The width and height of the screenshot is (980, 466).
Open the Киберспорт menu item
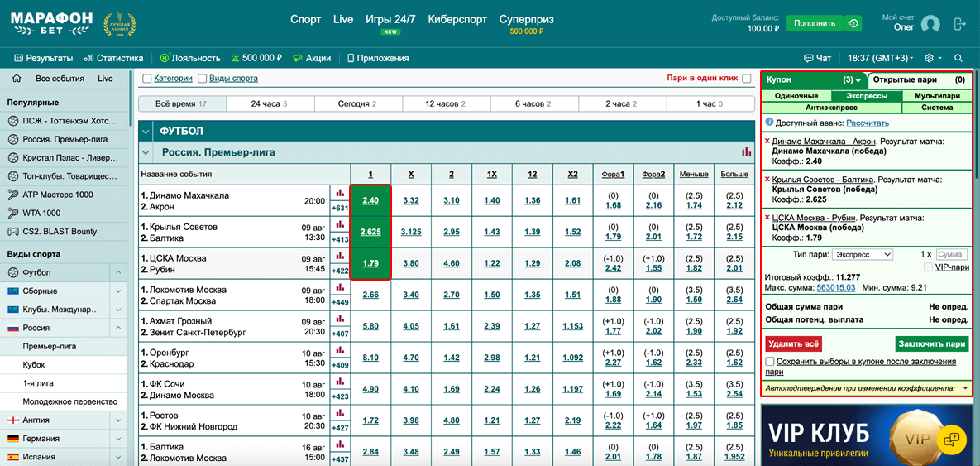point(457,20)
